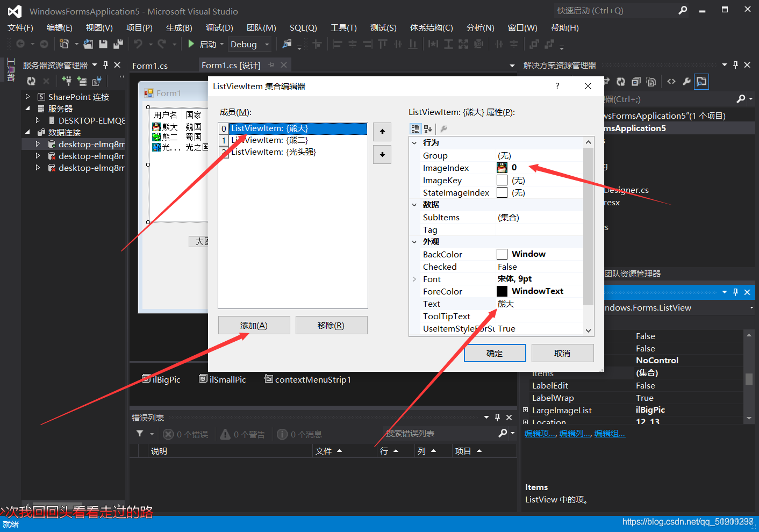Viewport: 759px width, 532px height.
Task: Show all files in Solution Explorer
Action: [x=651, y=82]
